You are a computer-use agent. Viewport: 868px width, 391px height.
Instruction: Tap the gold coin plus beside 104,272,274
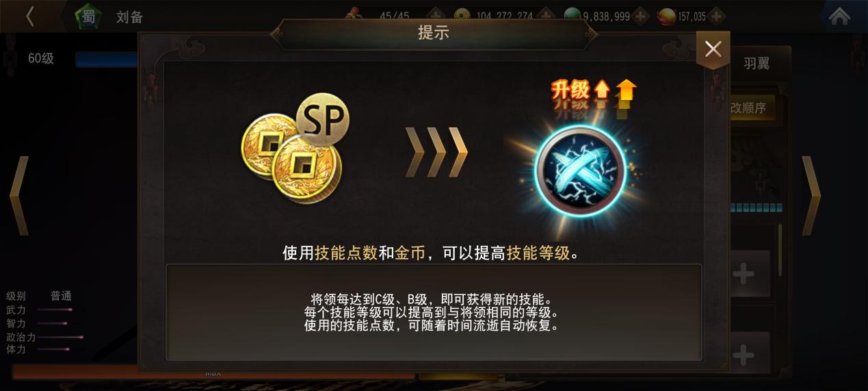click(x=544, y=16)
